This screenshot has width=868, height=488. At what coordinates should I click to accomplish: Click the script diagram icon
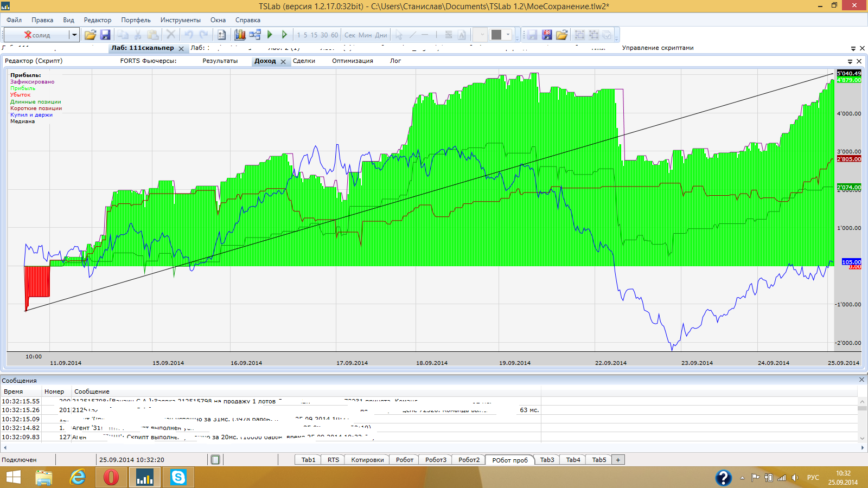(x=255, y=35)
